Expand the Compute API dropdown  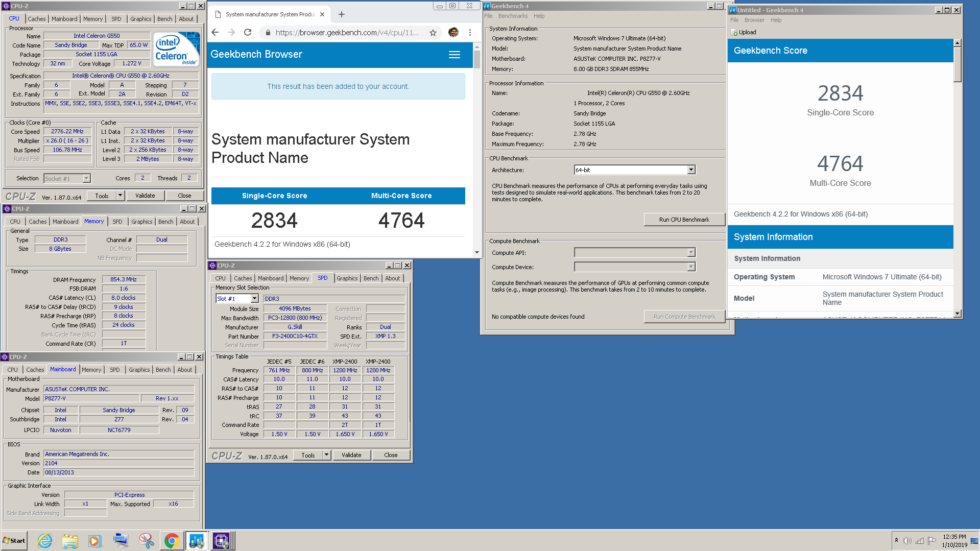691,252
